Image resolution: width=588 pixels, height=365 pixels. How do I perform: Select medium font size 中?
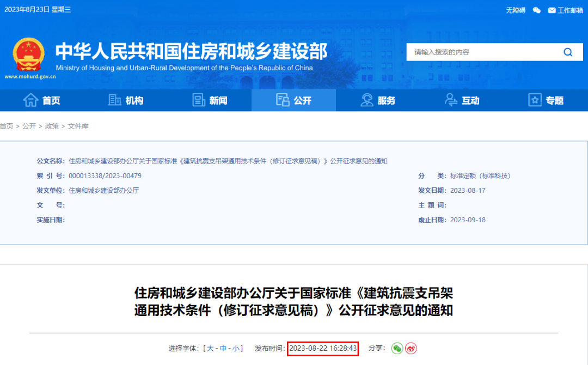pos(223,349)
